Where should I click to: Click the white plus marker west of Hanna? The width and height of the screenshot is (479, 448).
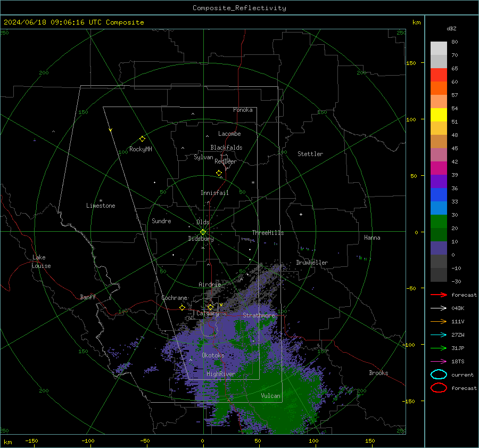pyautogui.click(x=301, y=214)
